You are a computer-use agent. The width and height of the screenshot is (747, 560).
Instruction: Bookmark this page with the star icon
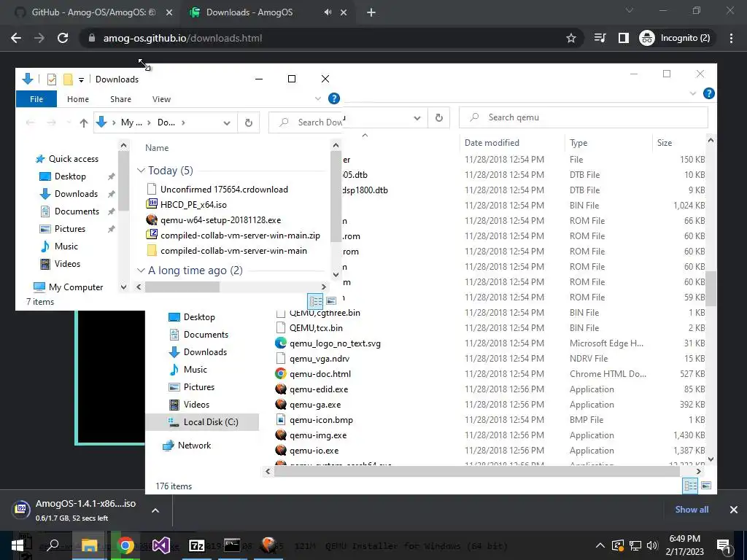click(570, 38)
